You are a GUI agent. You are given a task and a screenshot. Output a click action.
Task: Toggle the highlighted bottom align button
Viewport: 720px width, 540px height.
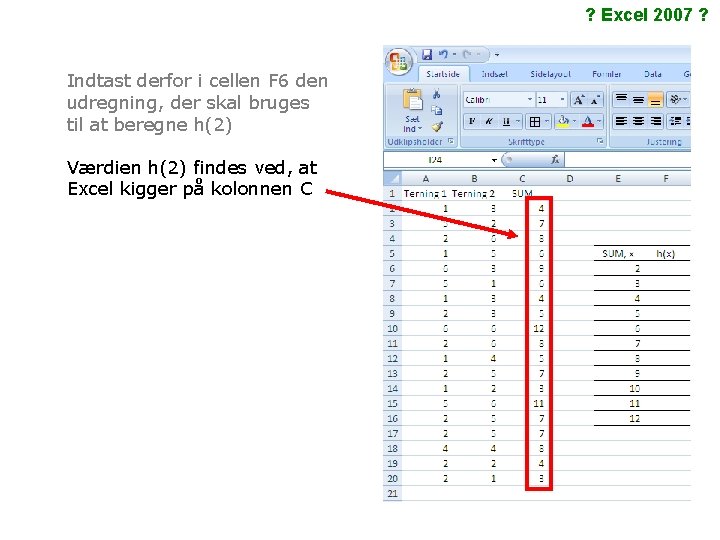655,99
